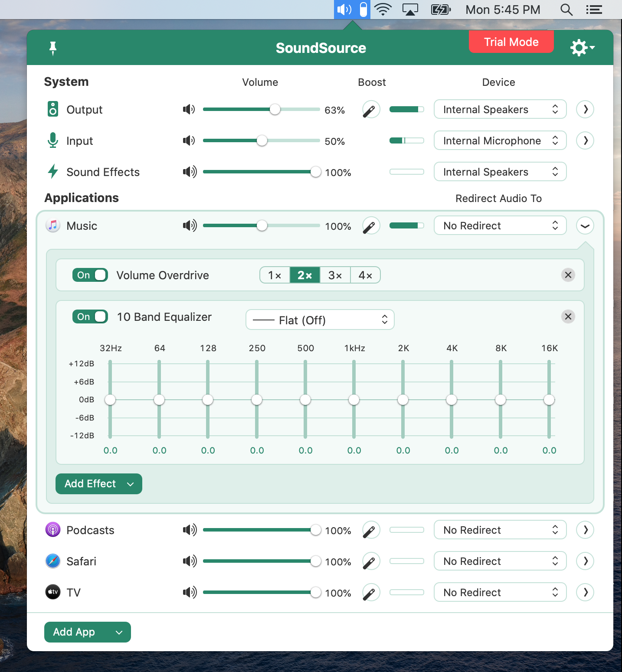Mute the Input volume icon
This screenshot has width=622, height=672.
pyautogui.click(x=189, y=140)
